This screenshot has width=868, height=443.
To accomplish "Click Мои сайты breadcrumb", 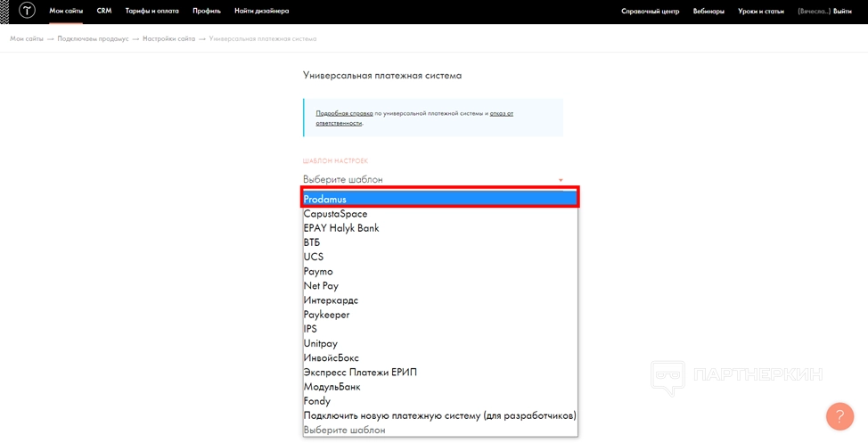I will click(27, 38).
